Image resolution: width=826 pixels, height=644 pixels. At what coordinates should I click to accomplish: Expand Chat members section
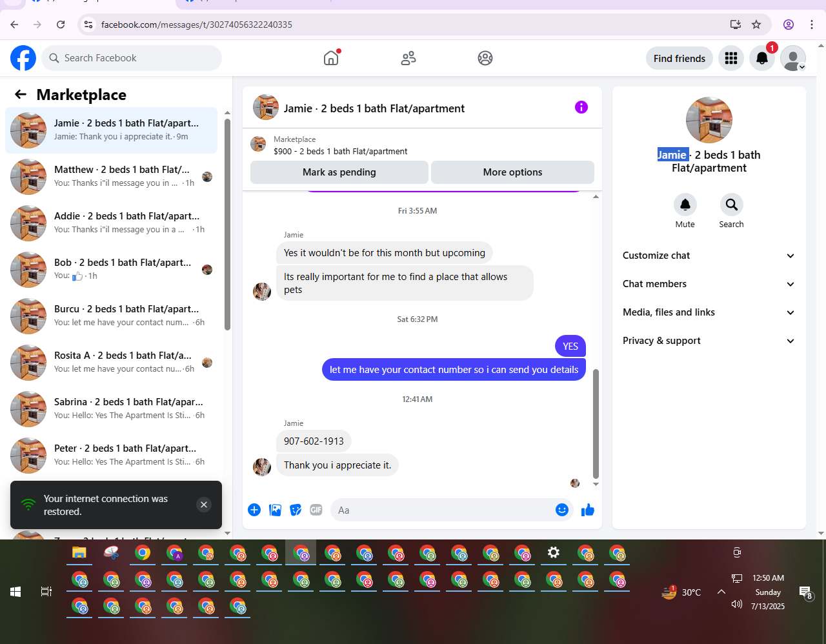pyautogui.click(x=709, y=284)
